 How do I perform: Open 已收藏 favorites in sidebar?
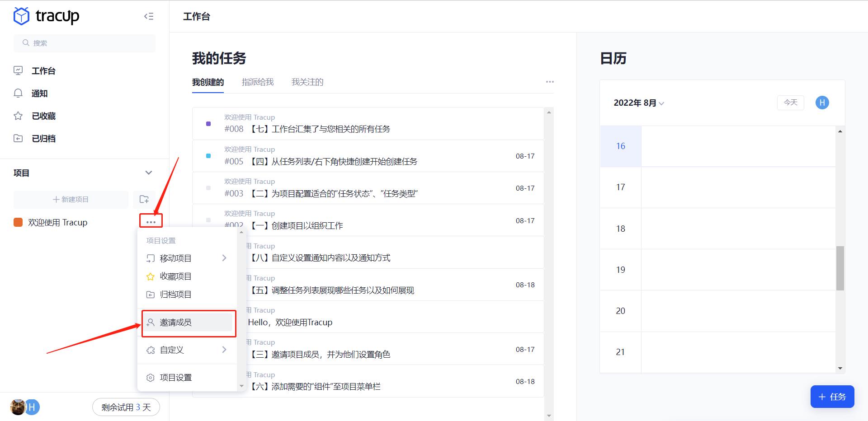click(x=43, y=116)
